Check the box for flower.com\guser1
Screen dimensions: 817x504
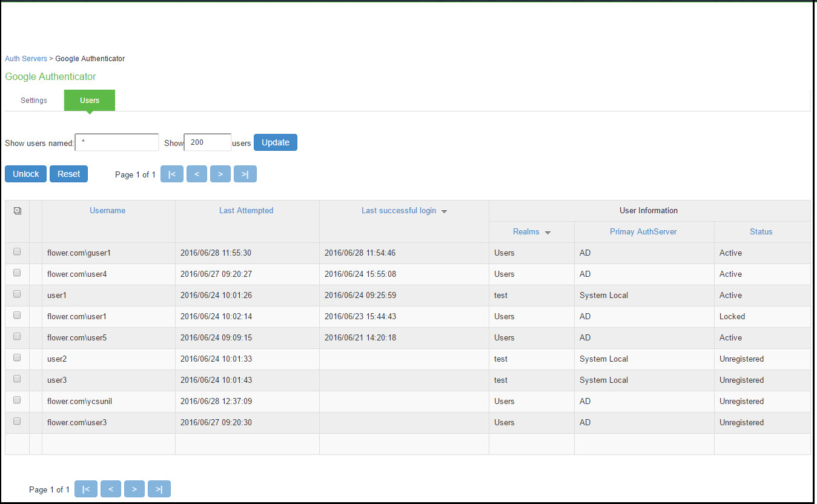pyautogui.click(x=17, y=251)
